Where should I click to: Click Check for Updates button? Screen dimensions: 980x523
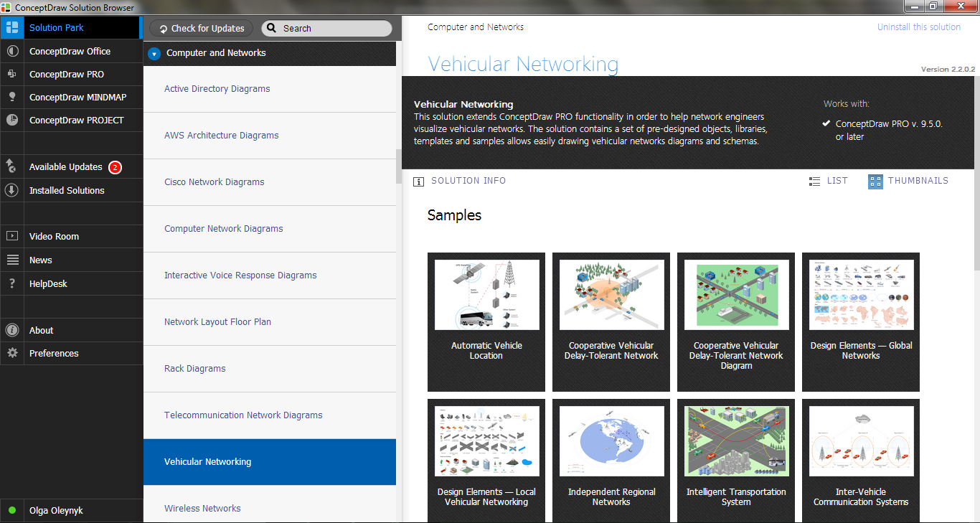click(x=201, y=28)
